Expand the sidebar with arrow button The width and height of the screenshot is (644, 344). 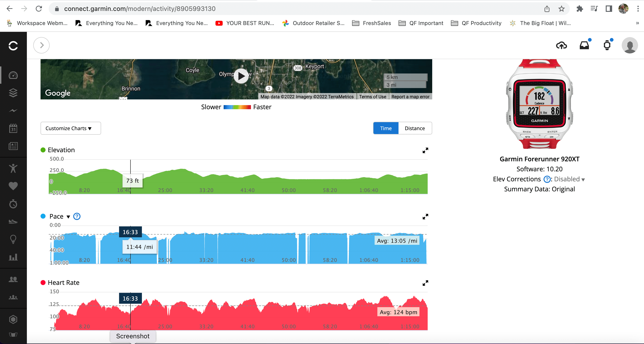click(41, 45)
